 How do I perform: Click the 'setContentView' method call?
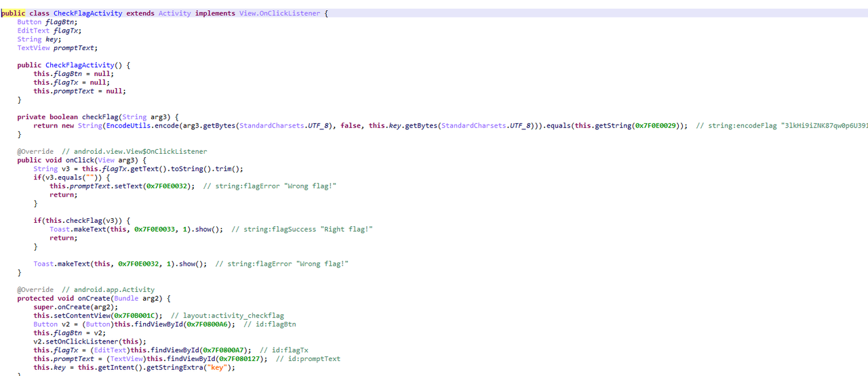click(82, 316)
